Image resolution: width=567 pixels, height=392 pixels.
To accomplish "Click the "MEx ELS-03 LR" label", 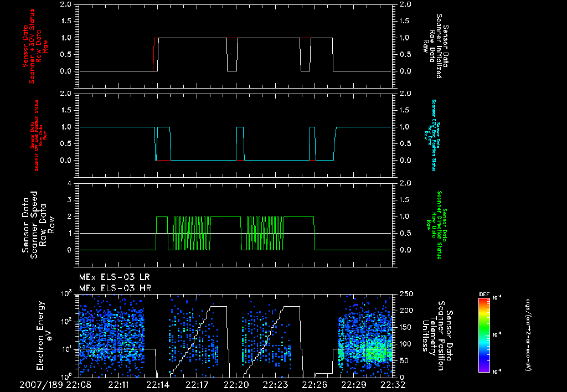I will point(114,277).
